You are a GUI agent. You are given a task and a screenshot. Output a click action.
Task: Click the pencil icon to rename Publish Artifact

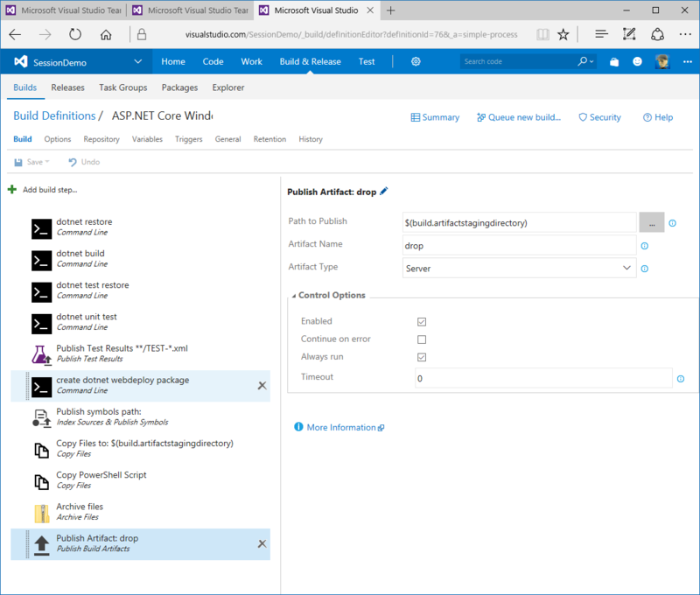384,191
